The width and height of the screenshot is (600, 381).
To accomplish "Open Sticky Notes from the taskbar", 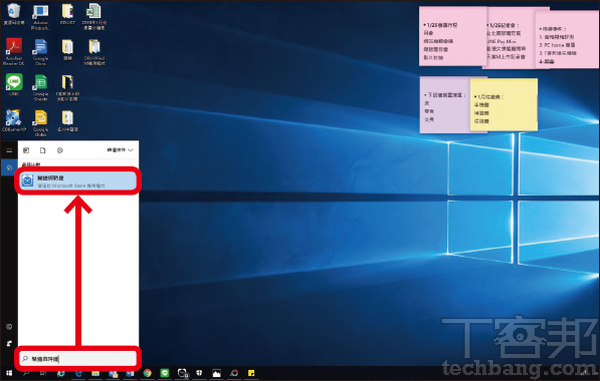I will click(251, 373).
